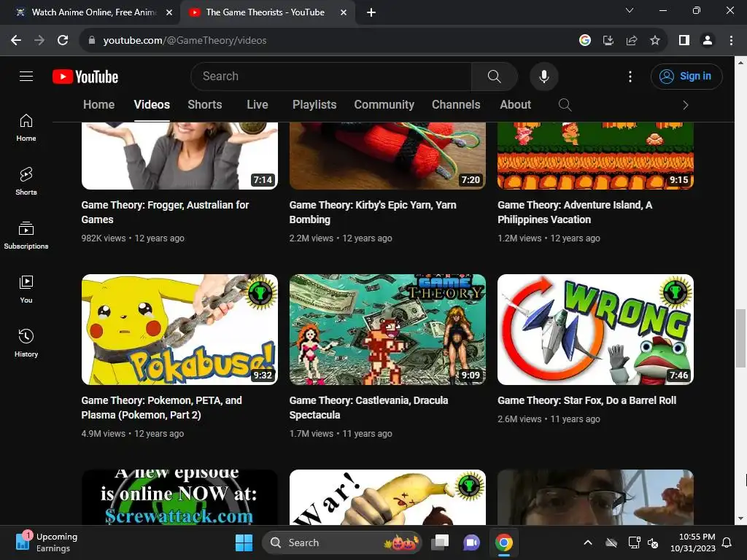This screenshot has height=560, width=747.
Task: Open a new browser tab
Action: click(371, 12)
